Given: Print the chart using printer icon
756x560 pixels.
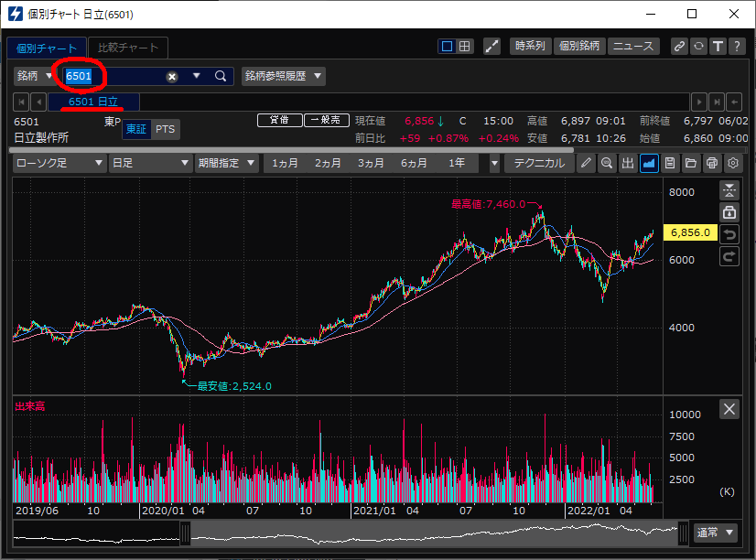Looking at the screenshot, I should point(712,164).
